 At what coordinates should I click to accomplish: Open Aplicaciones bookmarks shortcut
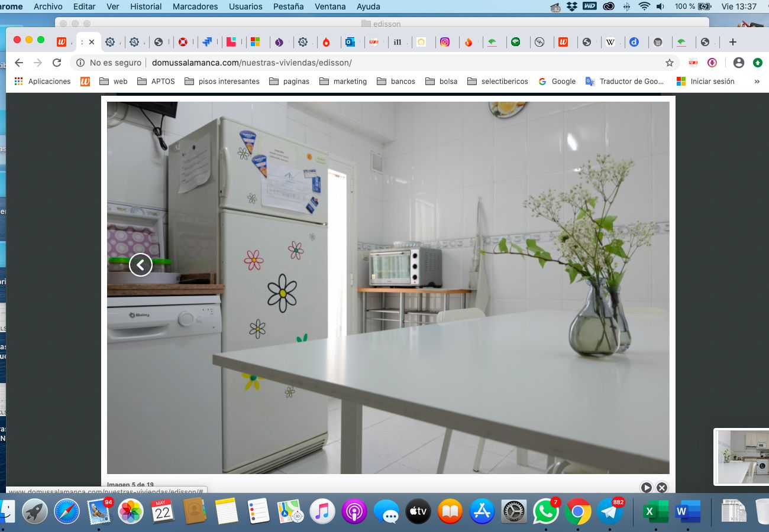(x=42, y=82)
